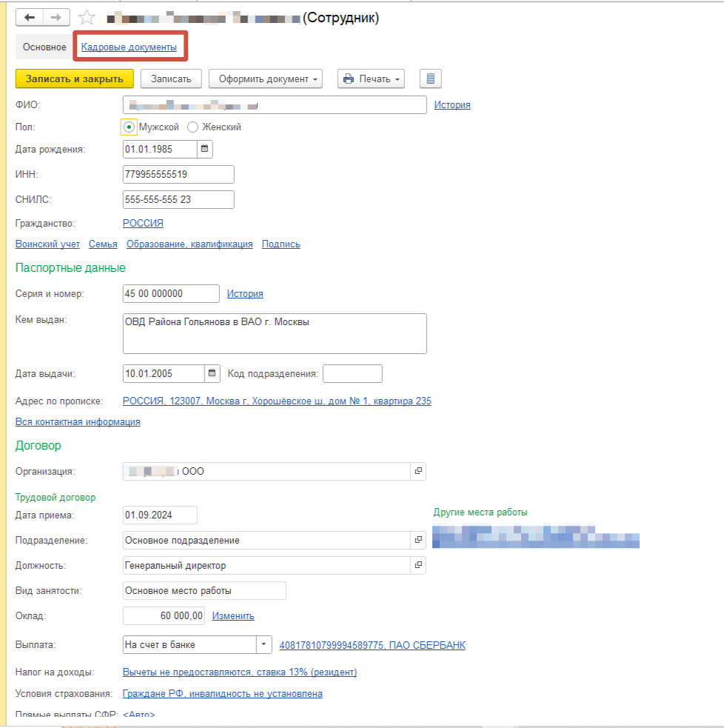Switch to the Основное tab
Image resolution: width=724 pixels, height=728 pixels.
(44, 47)
